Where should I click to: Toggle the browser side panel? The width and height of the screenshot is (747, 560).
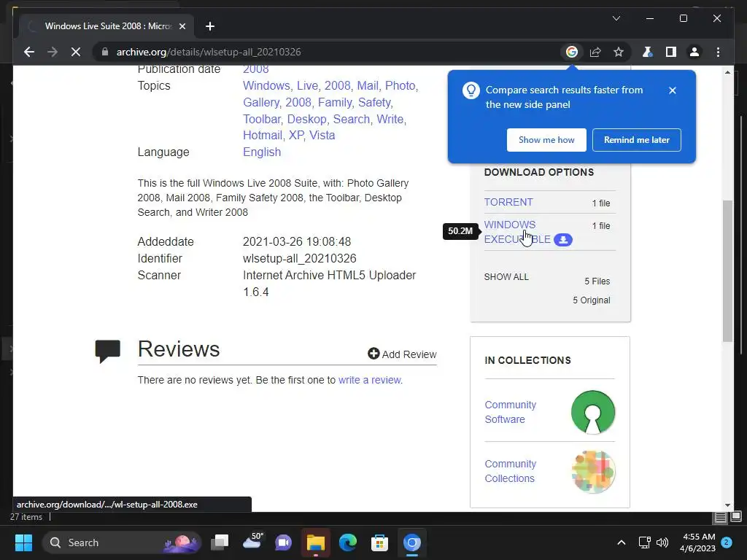point(671,52)
